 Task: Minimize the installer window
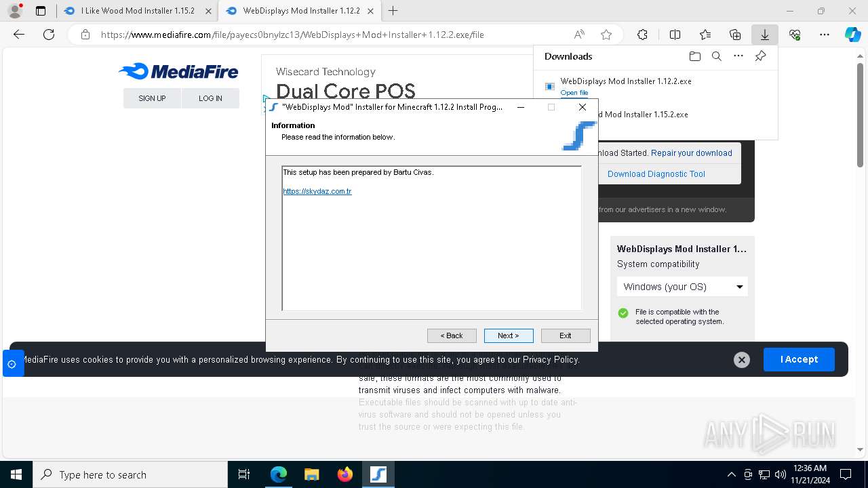[521, 107]
